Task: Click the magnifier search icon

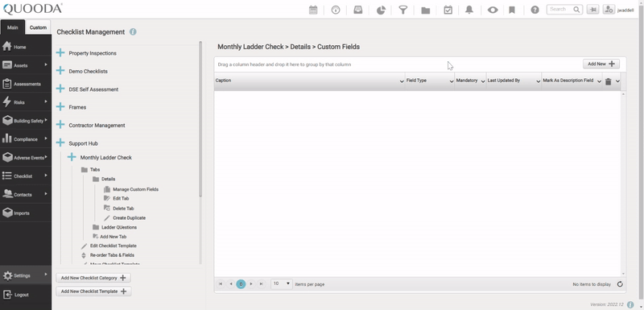Action: coord(576,10)
